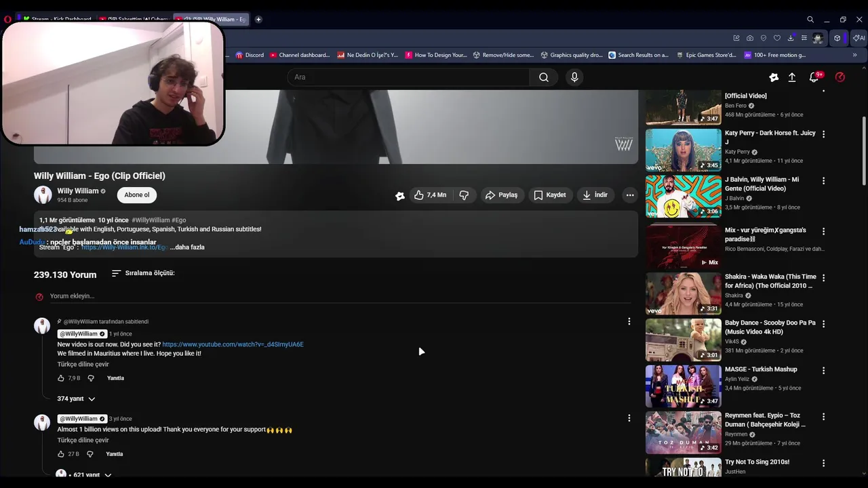
Task: Open Willy-William.lnk.to/Ego stream link
Action: (x=125, y=247)
